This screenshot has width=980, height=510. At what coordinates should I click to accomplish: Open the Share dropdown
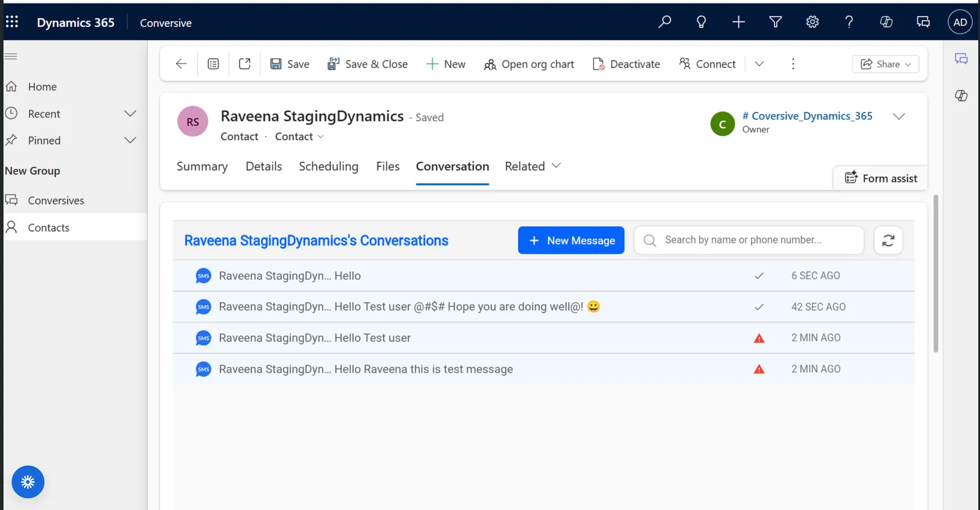885,64
